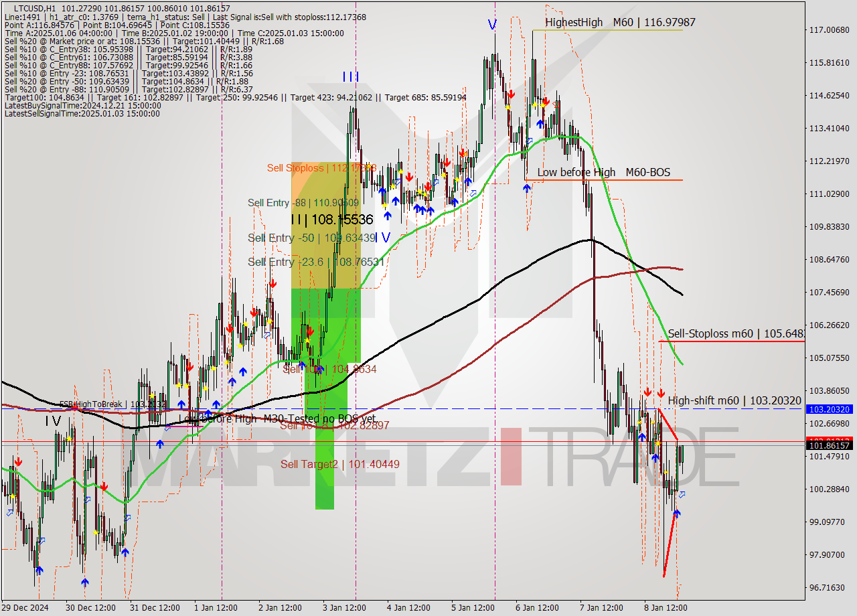The height and width of the screenshot is (616, 857).
Task: Click the LatestBuySignalTime line
Action: tap(82, 106)
